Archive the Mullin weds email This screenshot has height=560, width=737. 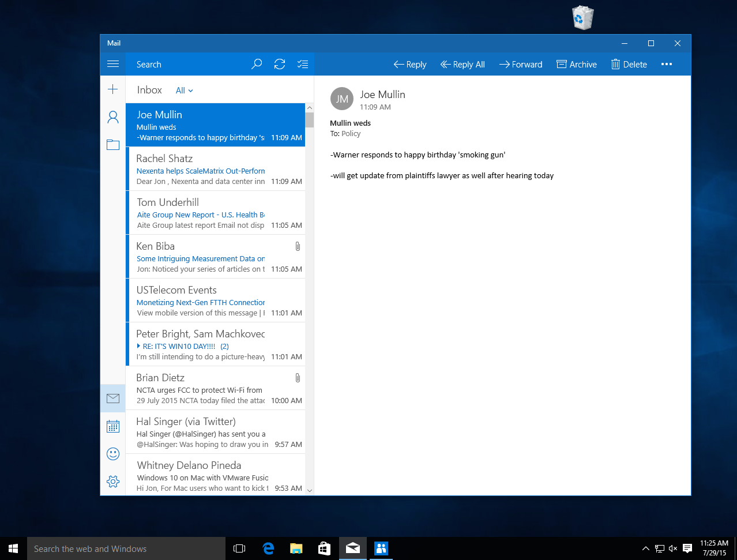[577, 65]
